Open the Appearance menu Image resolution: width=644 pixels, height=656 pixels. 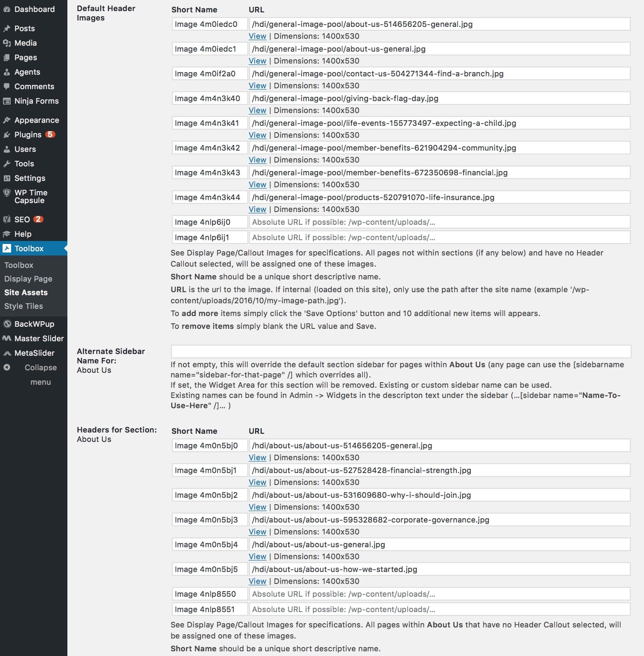36,120
